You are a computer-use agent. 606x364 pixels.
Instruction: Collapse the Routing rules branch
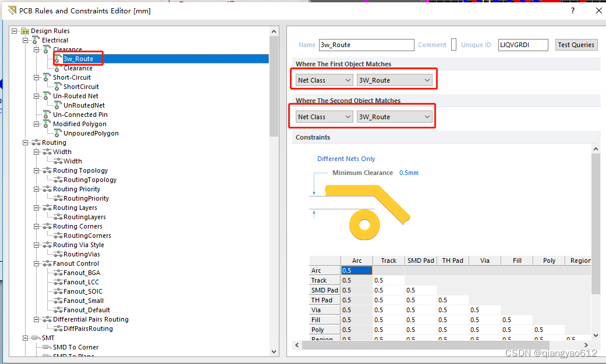click(24, 142)
